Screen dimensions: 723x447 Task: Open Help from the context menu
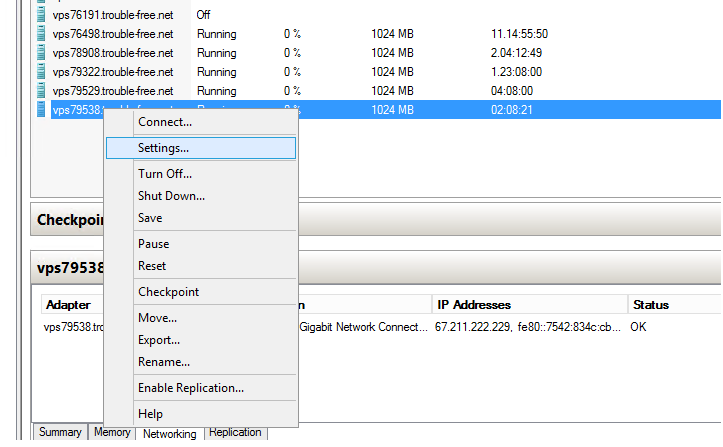201,414
